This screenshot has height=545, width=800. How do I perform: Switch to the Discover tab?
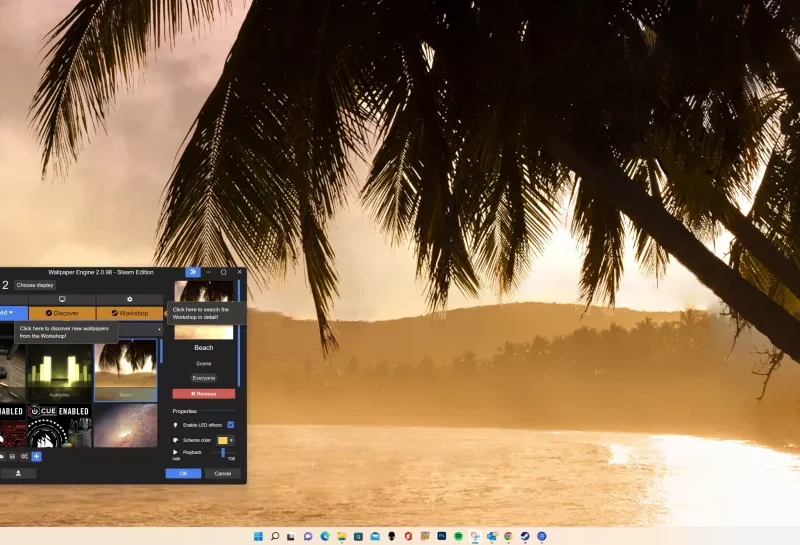point(62,313)
